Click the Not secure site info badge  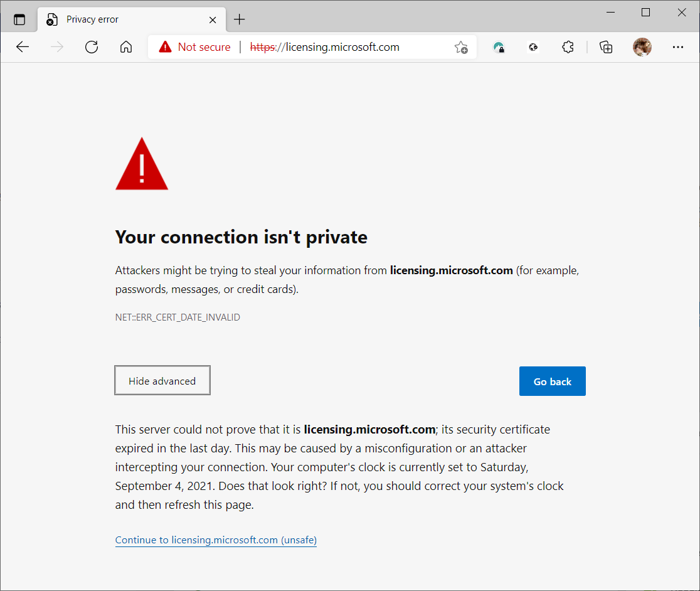click(195, 47)
